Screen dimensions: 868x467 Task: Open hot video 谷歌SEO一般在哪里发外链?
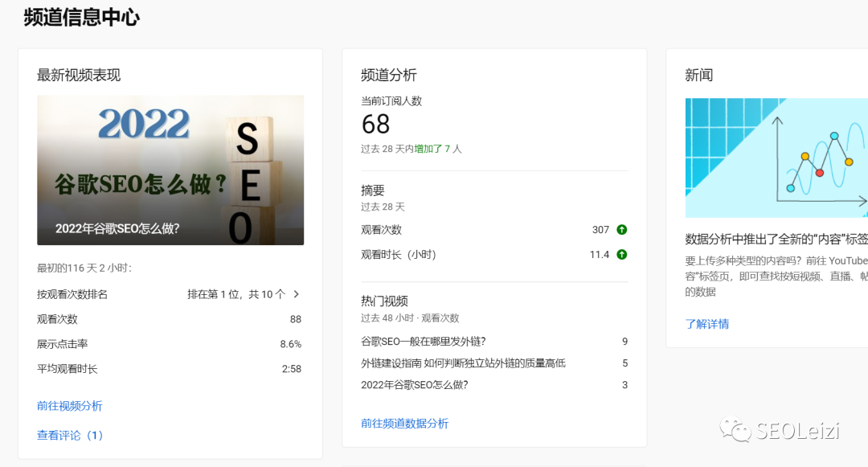click(424, 342)
